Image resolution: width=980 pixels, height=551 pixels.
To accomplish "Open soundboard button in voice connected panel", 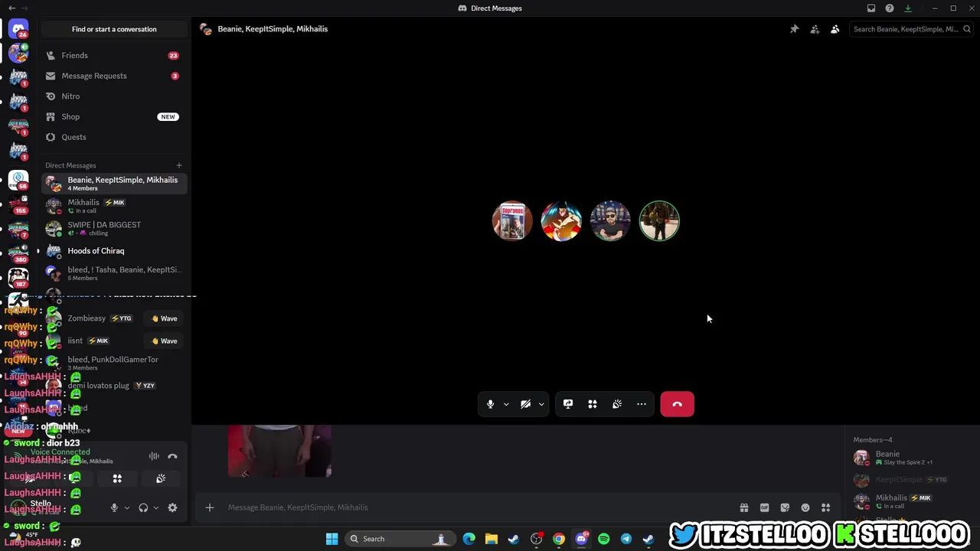I will [x=161, y=478].
